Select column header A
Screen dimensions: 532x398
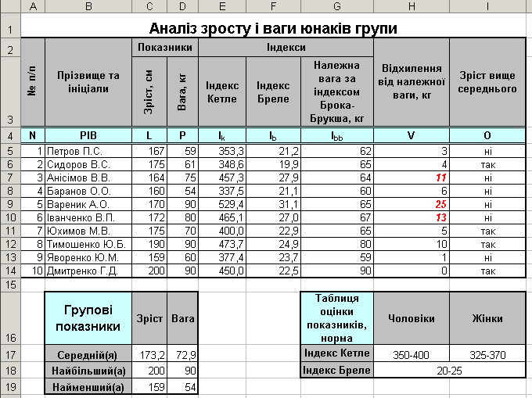click(33, 6)
